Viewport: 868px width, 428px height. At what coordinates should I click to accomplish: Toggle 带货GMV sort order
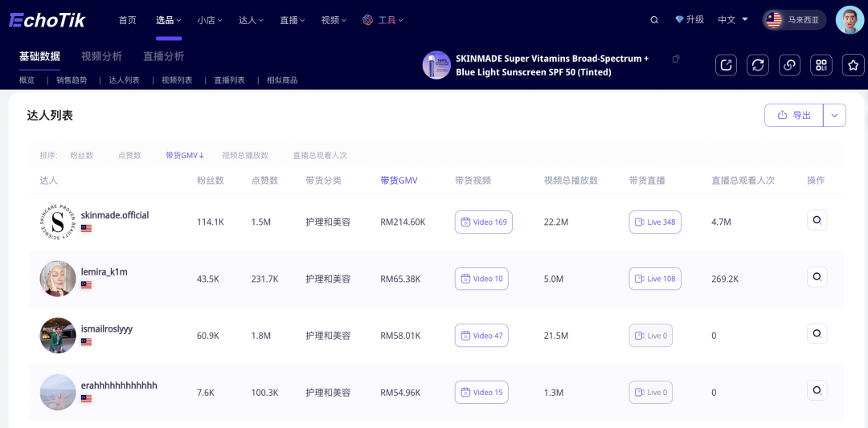click(185, 156)
